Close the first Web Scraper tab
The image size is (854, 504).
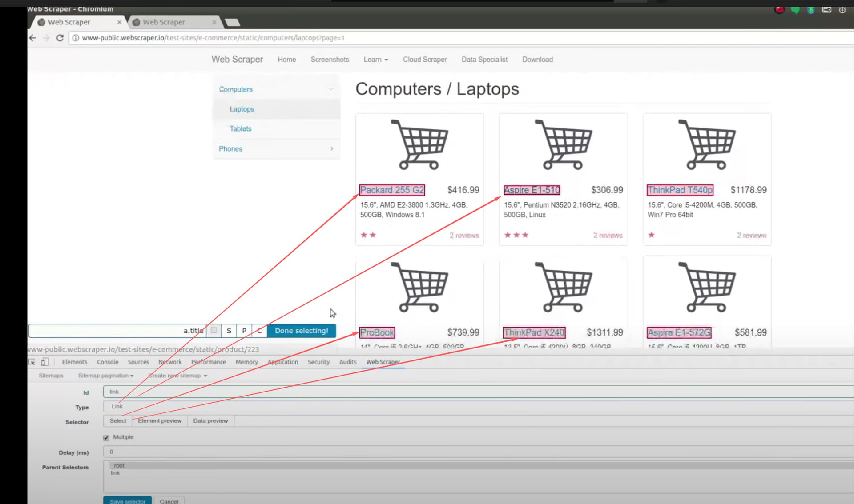pos(119,22)
